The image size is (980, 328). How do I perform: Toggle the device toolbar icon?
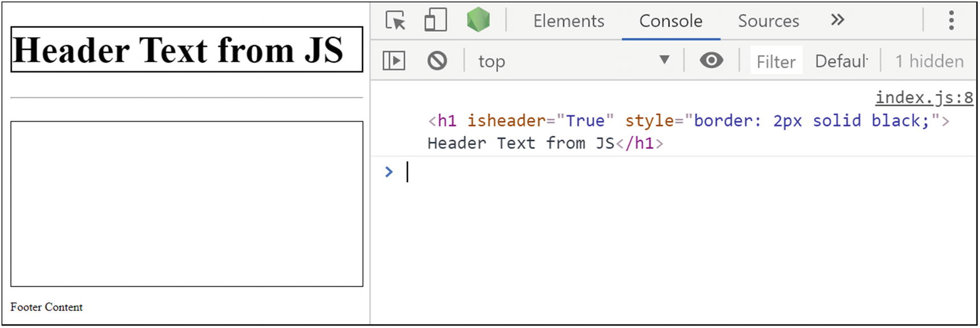(x=435, y=21)
